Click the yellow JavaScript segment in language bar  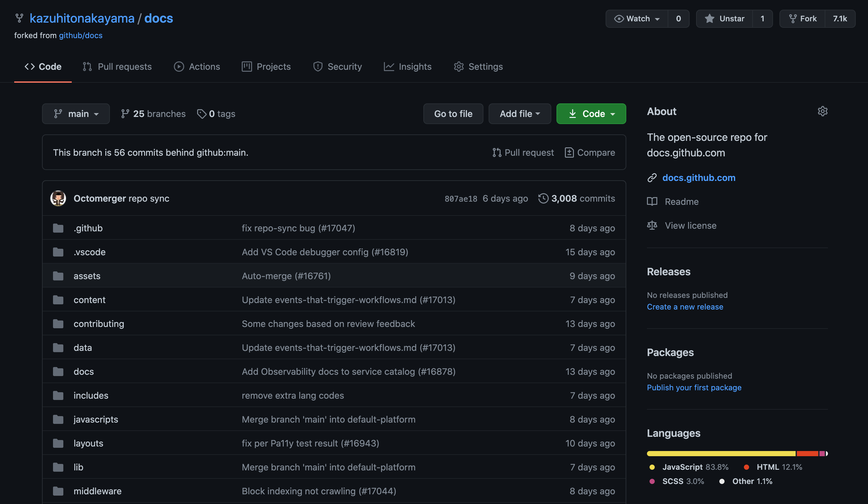coord(721,453)
